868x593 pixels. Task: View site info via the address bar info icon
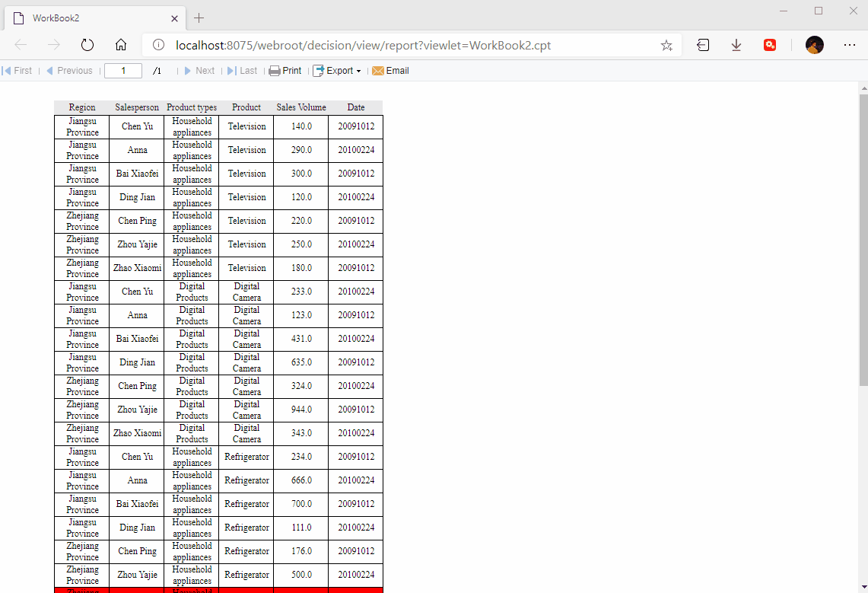click(157, 45)
